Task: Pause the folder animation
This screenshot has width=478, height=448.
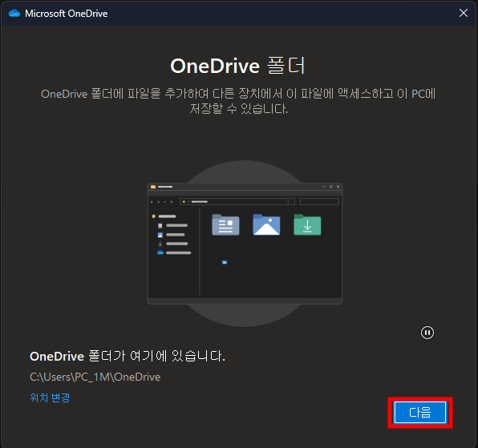Action: pos(427,333)
